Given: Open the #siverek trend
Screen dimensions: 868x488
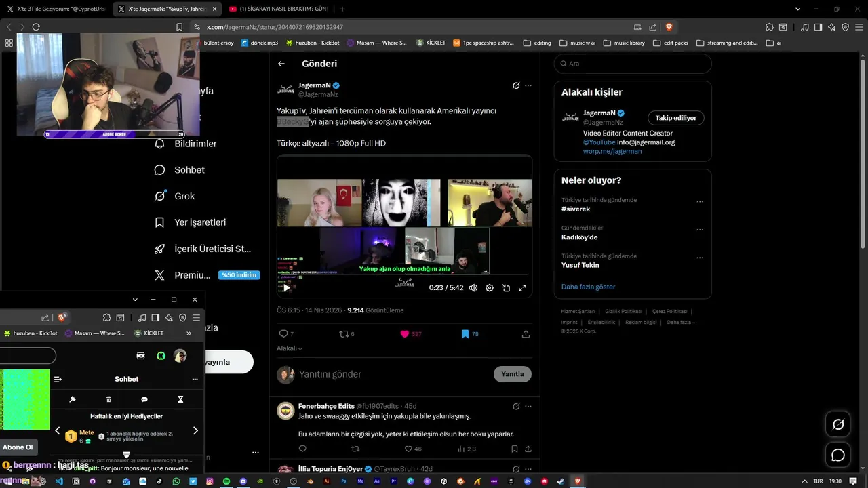Looking at the screenshot, I should (x=576, y=209).
